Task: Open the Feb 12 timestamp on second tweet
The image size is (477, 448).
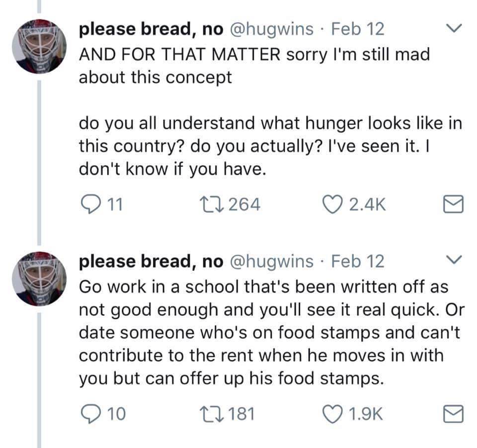Action: pyautogui.click(x=357, y=261)
